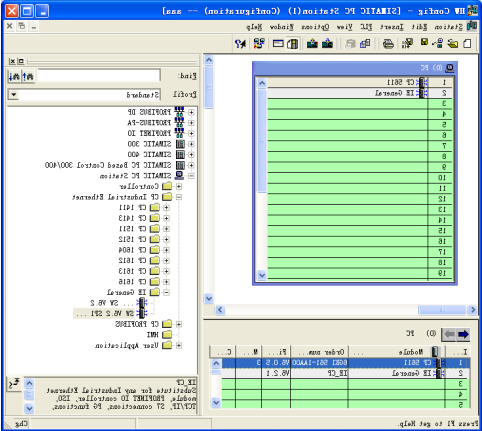482x431 pixels.
Task: Click the Upload to PG icon
Action: pos(312,44)
